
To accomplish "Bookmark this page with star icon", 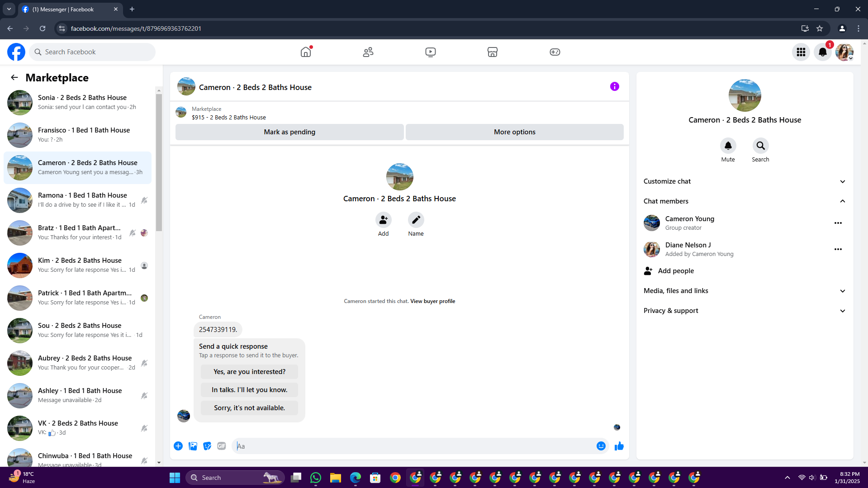I will [x=820, y=28].
